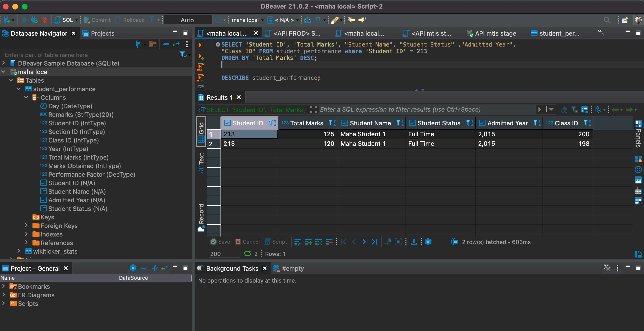Viewport: 644px width, 331px height.
Task: Click the back arrow navigation icon in toolbar
Action: pyautogui.click(x=351, y=20)
